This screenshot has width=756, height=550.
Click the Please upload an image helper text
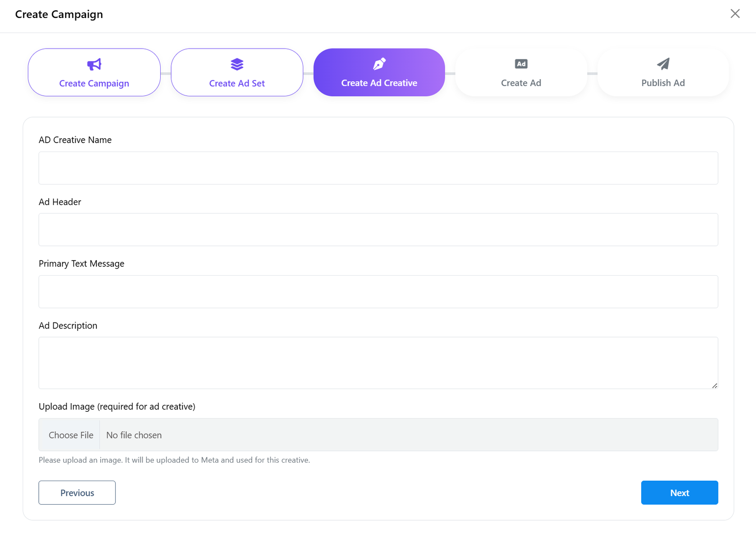pyautogui.click(x=174, y=460)
